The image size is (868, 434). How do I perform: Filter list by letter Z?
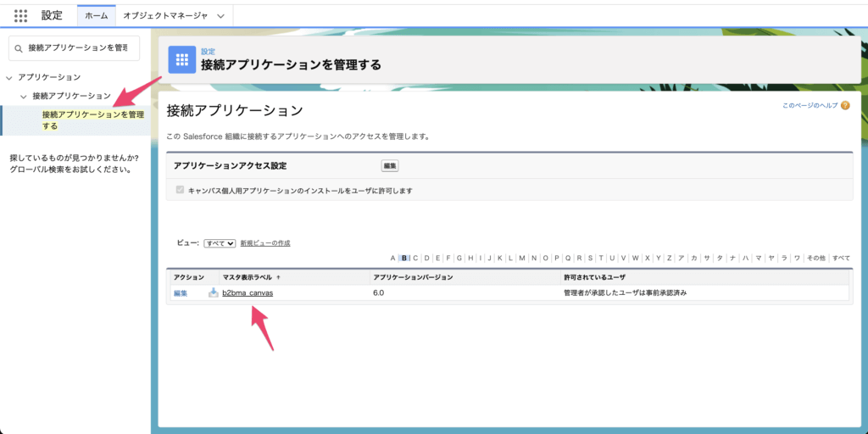pyautogui.click(x=670, y=258)
